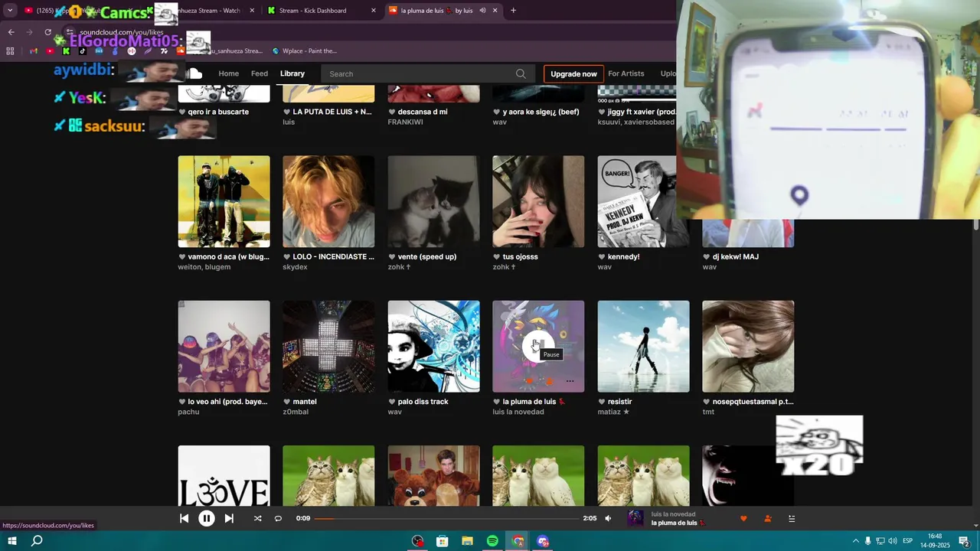The height and width of the screenshot is (551, 980).
Task: Click the Upgrade now button
Action: (x=573, y=73)
